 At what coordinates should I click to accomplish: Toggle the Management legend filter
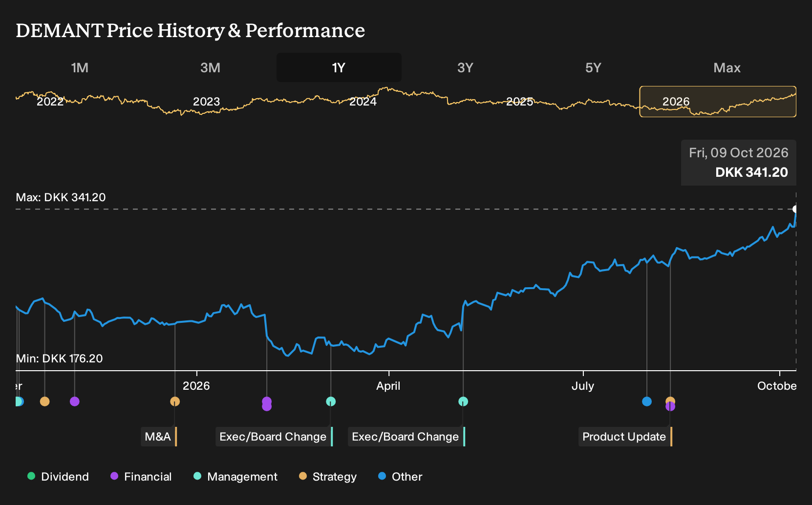click(235, 477)
